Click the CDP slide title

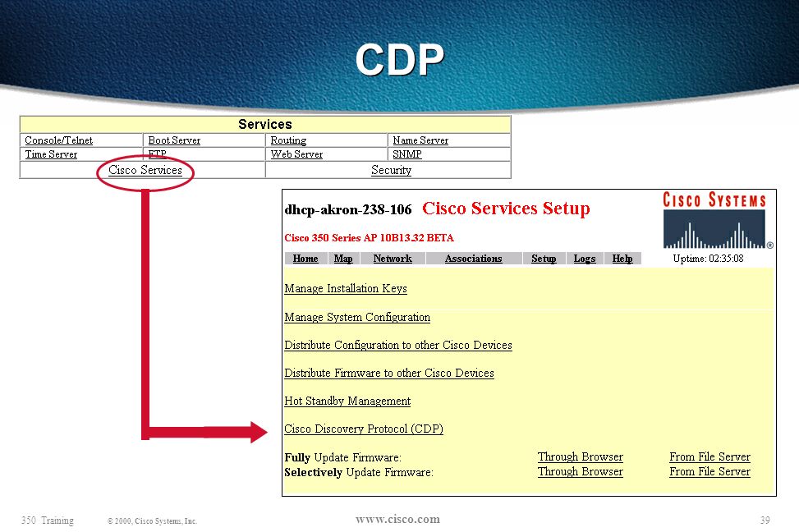pos(399,59)
